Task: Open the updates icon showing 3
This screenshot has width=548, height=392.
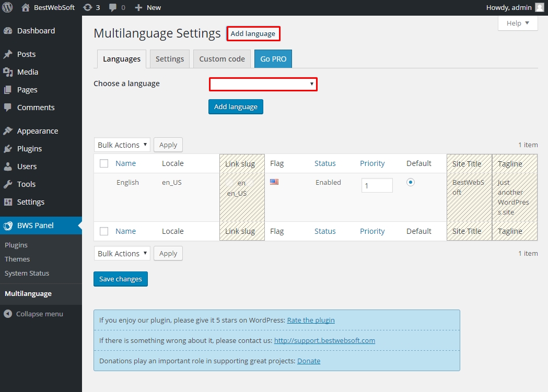Action: tap(87, 7)
